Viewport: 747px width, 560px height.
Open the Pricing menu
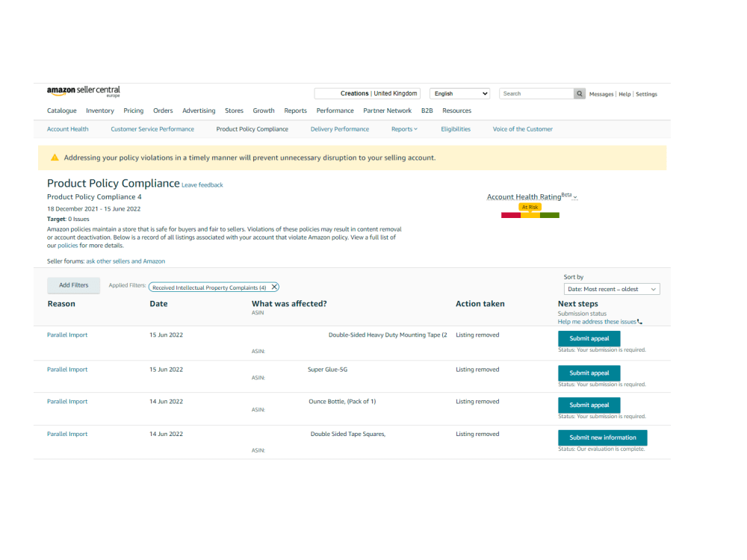[x=134, y=111]
